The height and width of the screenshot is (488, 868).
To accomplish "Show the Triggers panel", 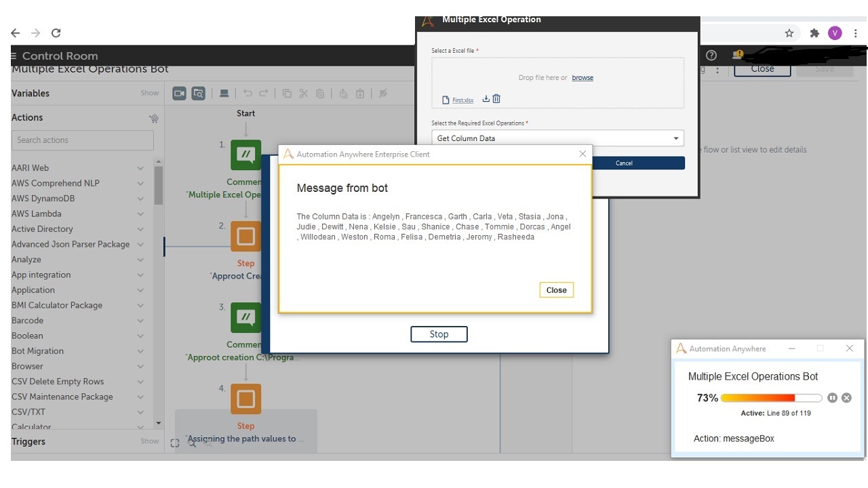I will click(150, 441).
